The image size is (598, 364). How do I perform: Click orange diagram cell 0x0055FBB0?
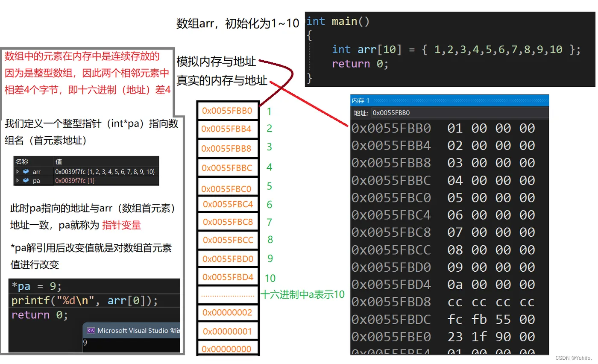coord(228,111)
